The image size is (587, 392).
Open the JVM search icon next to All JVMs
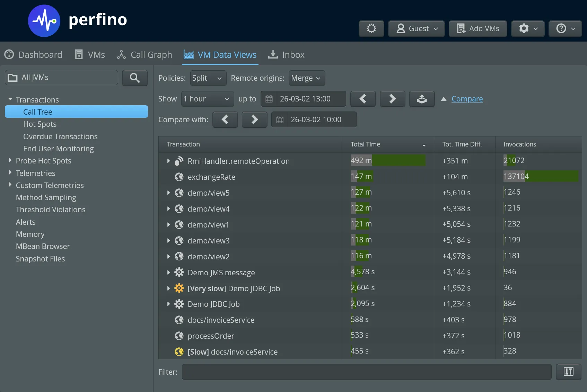[x=135, y=78]
